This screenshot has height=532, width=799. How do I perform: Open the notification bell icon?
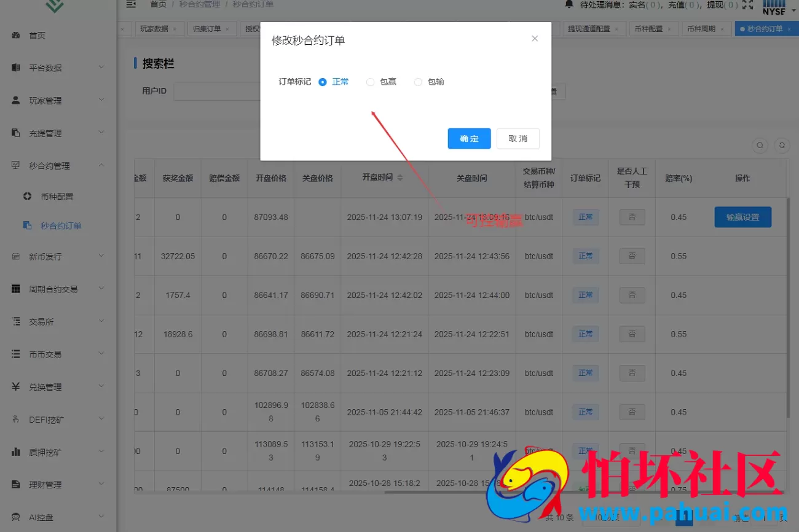pyautogui.click(x=569, y=4)
